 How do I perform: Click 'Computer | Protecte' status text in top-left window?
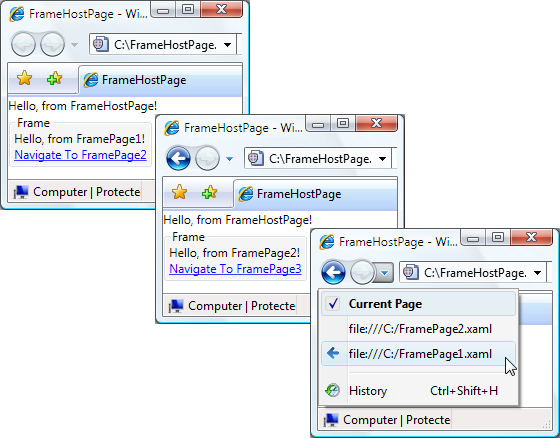pos(86,192)
